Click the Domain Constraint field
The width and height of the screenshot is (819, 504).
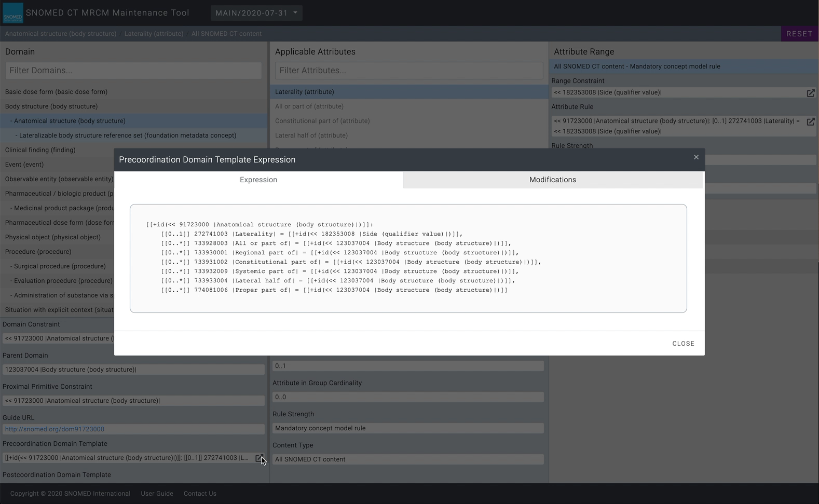click(59, 338)
